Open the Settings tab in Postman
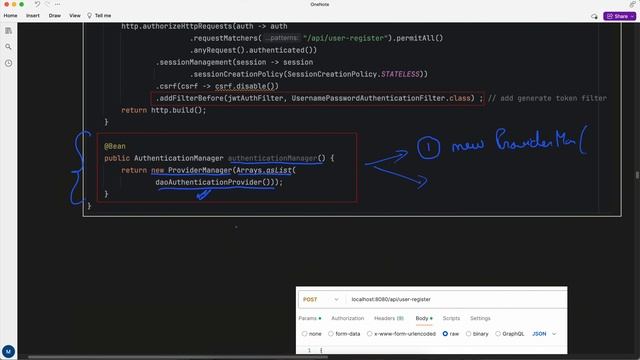 point(480,318)
